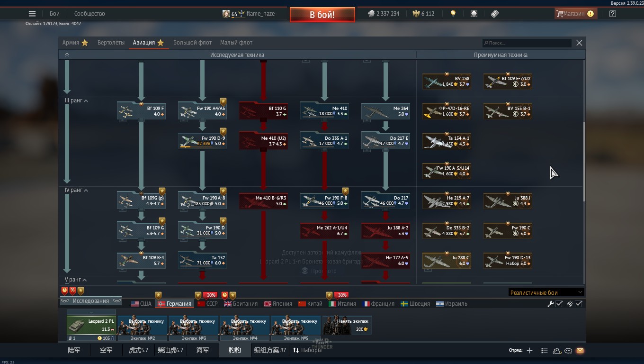644x364 pixels.
Task: Click the tech tree vertical scrollbar
Action: tap(584, 161)
